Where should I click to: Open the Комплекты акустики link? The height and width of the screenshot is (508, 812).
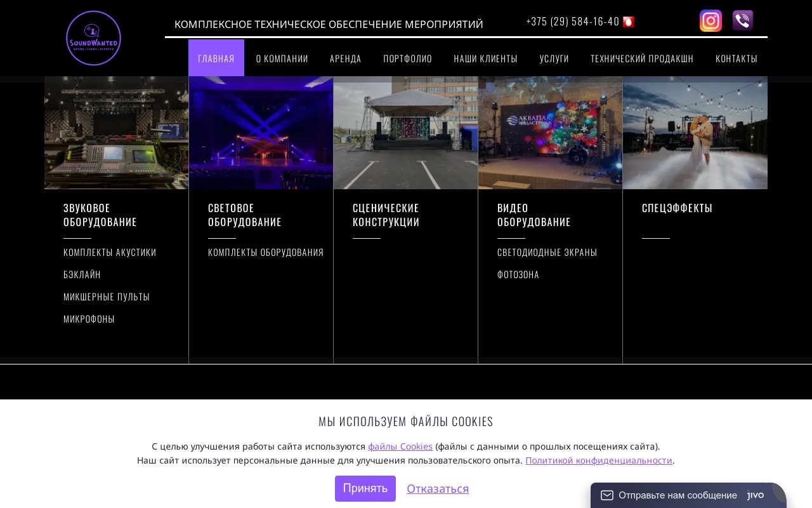[110, 252]
